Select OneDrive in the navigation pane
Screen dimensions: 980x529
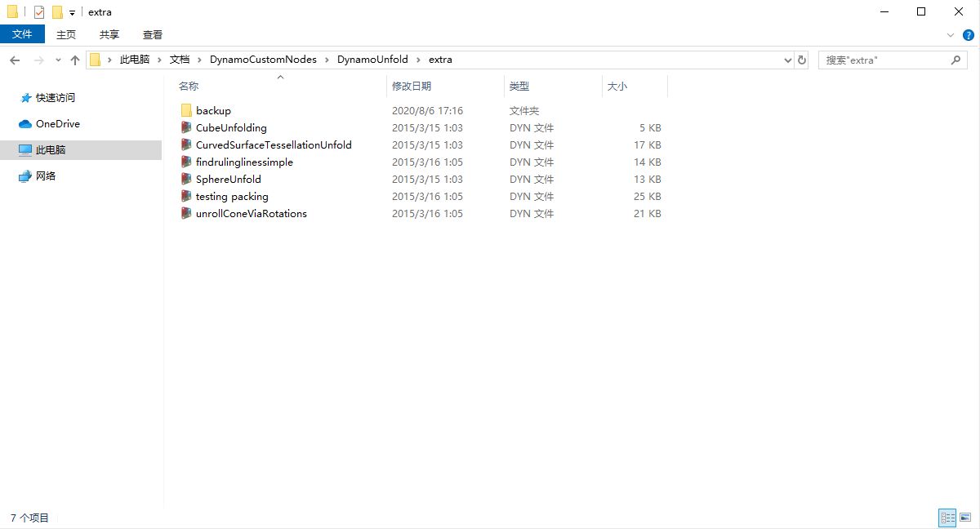point(58,124)
